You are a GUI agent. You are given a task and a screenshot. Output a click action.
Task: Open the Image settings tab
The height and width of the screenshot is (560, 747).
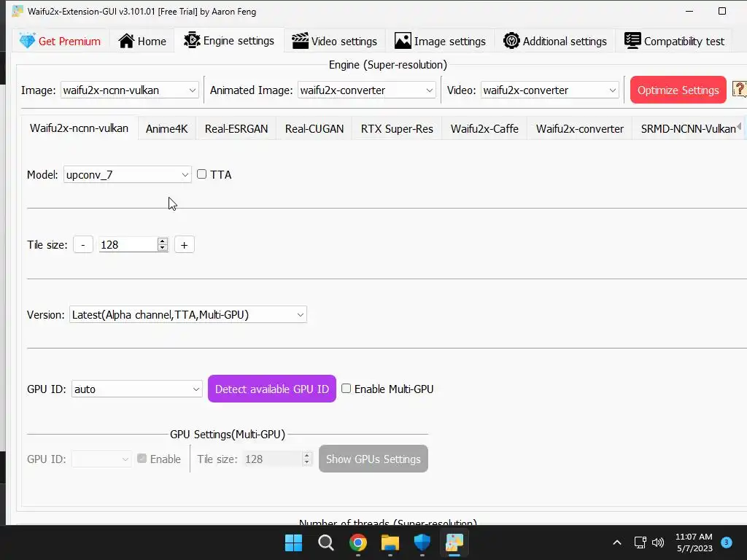click(x=440, y=42)
